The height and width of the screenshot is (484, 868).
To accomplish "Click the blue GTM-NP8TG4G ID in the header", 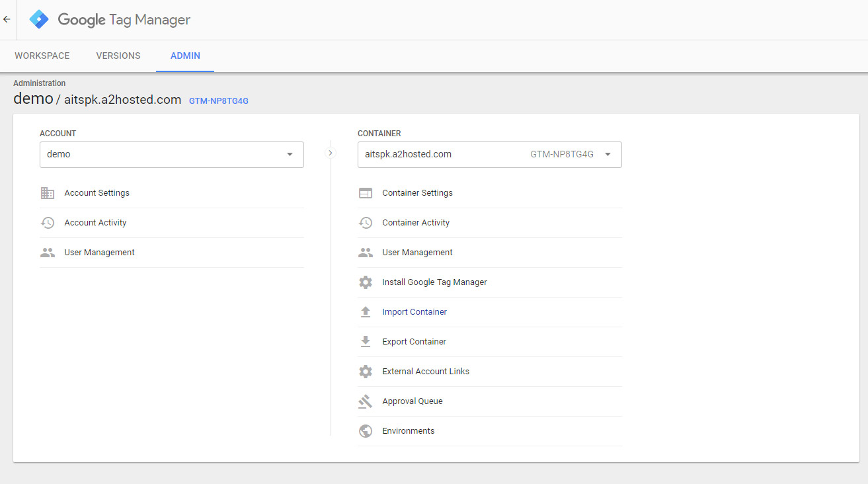I will (219, 101).
